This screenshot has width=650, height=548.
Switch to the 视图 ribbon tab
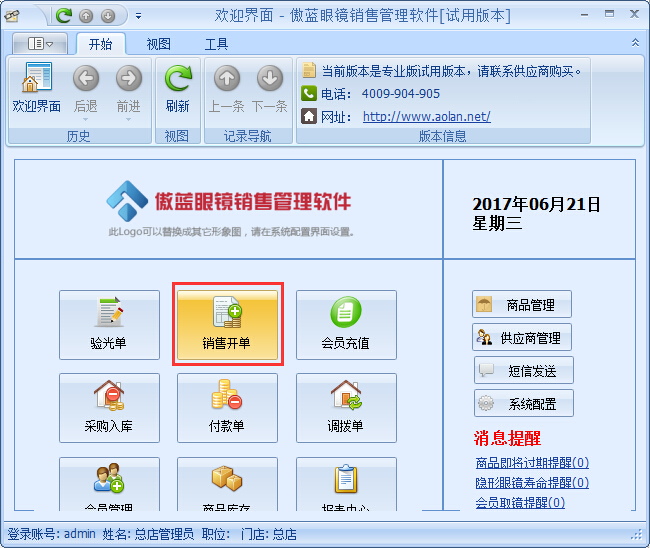(x=158, y=44)
